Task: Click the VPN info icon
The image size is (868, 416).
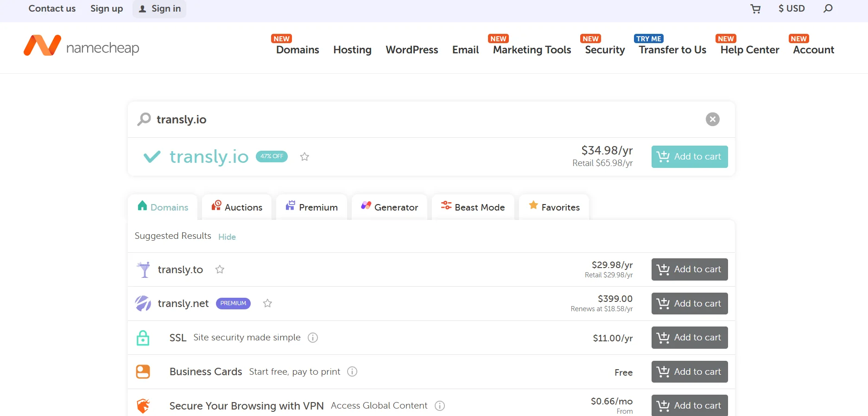Action: 440,406
